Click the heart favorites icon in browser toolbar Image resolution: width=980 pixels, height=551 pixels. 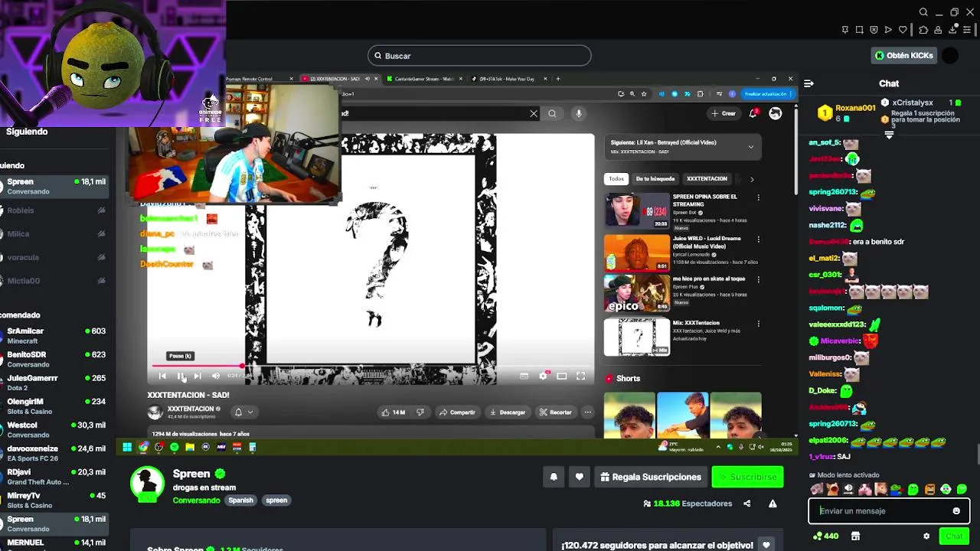click(x=903, y=30)
